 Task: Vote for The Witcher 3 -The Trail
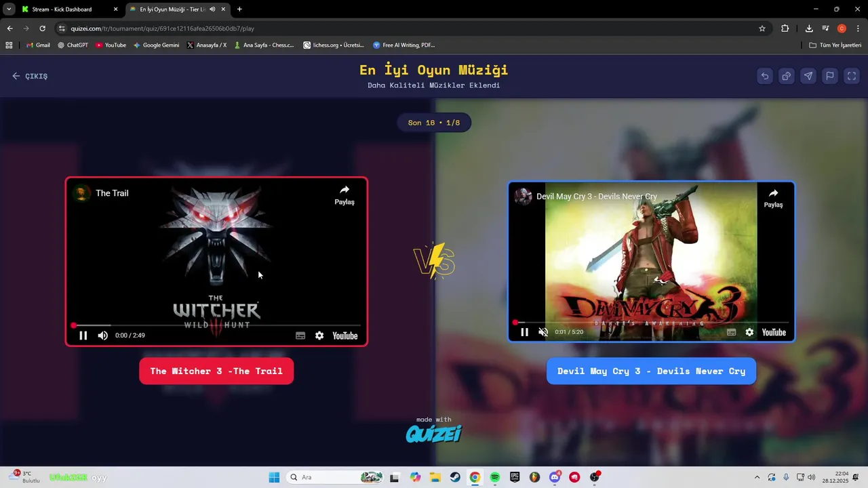(216, 371)
